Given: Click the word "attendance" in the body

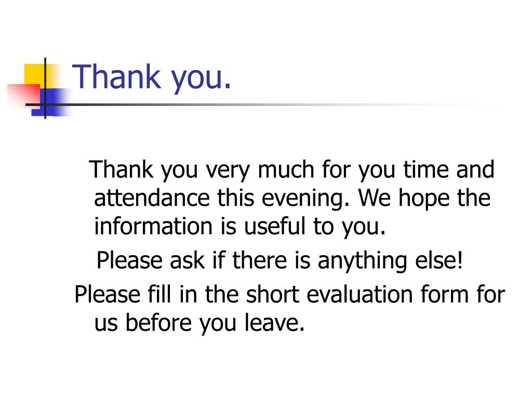Looking at the screenshot, I should click(152, 198).
